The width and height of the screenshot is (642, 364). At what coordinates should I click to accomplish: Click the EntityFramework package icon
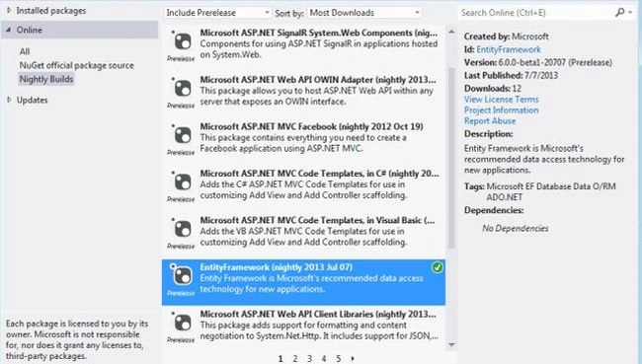tap(182, 275)
